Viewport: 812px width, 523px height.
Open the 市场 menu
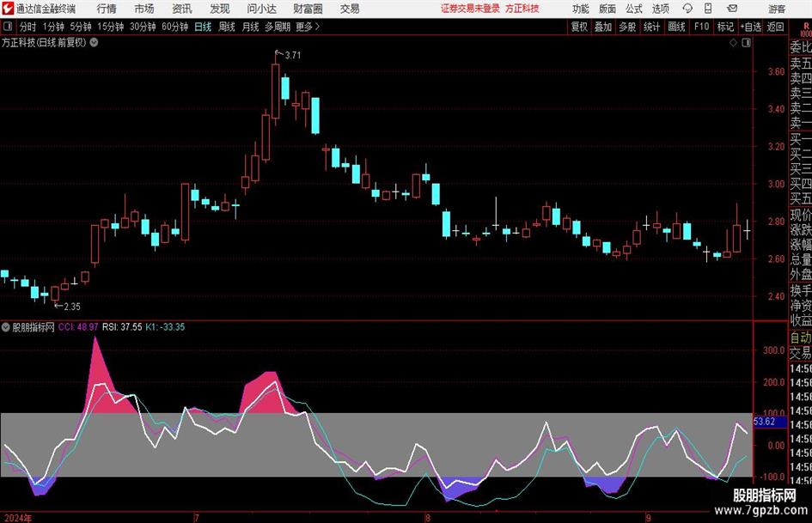click(144, 9)
